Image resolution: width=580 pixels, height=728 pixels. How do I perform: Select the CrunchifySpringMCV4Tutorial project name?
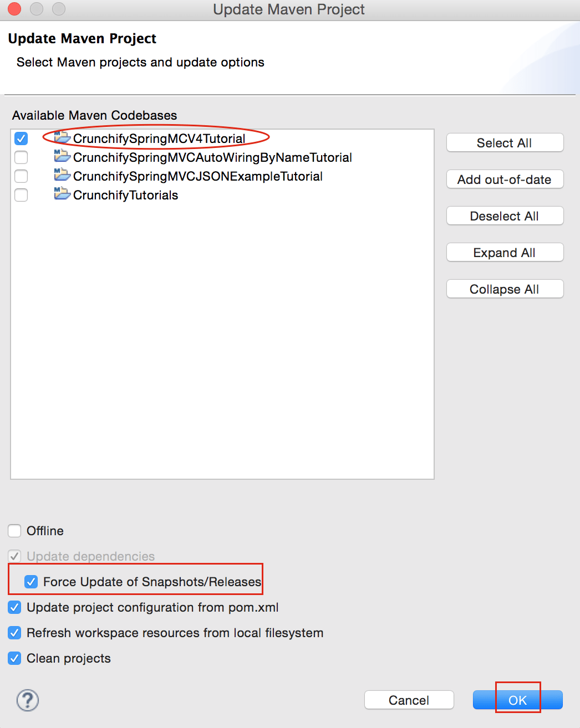coord(159,139)
